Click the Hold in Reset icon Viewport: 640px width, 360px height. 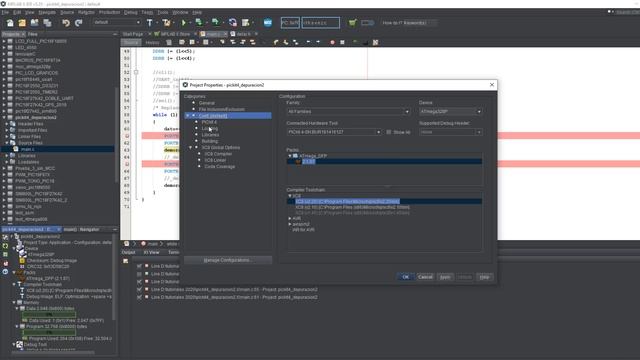(233, 23)
